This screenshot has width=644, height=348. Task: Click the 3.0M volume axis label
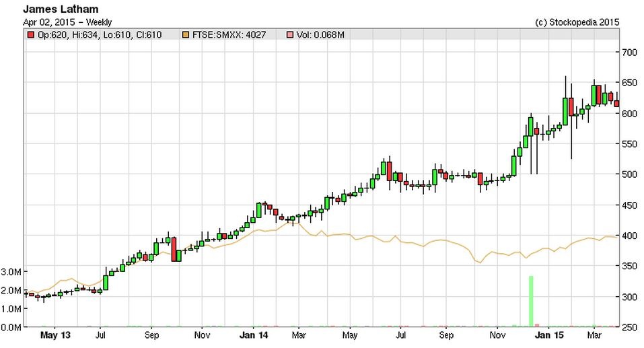pyautogui.click(x=11, y=272)
